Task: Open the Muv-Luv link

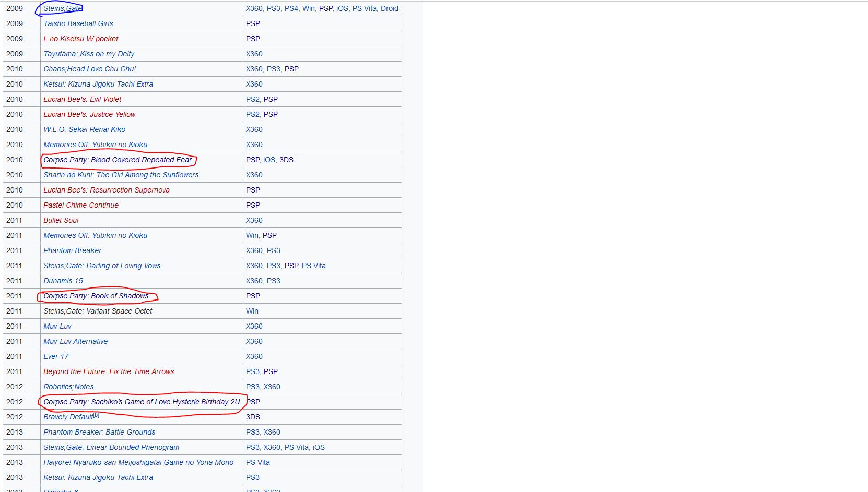Action: coord(57,326)
